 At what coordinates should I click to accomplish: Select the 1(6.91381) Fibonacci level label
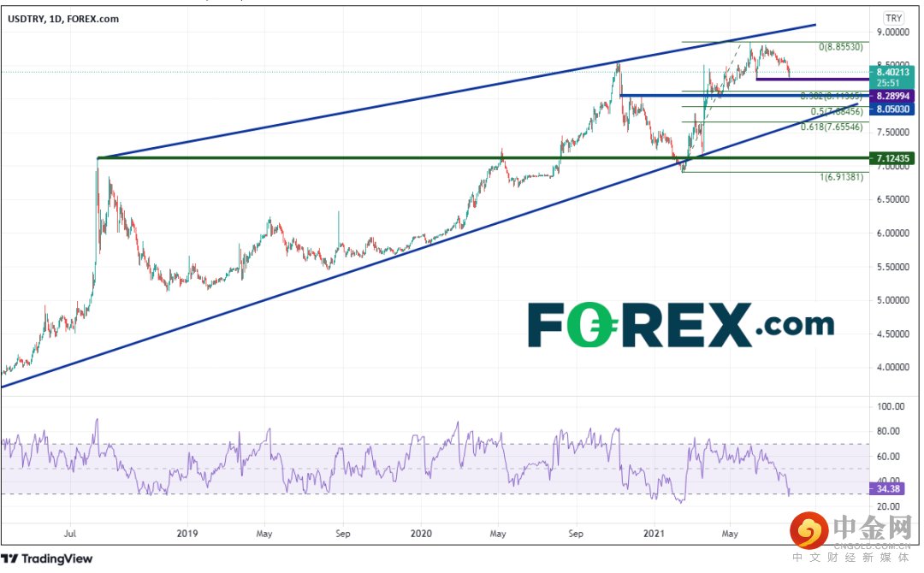842,177
